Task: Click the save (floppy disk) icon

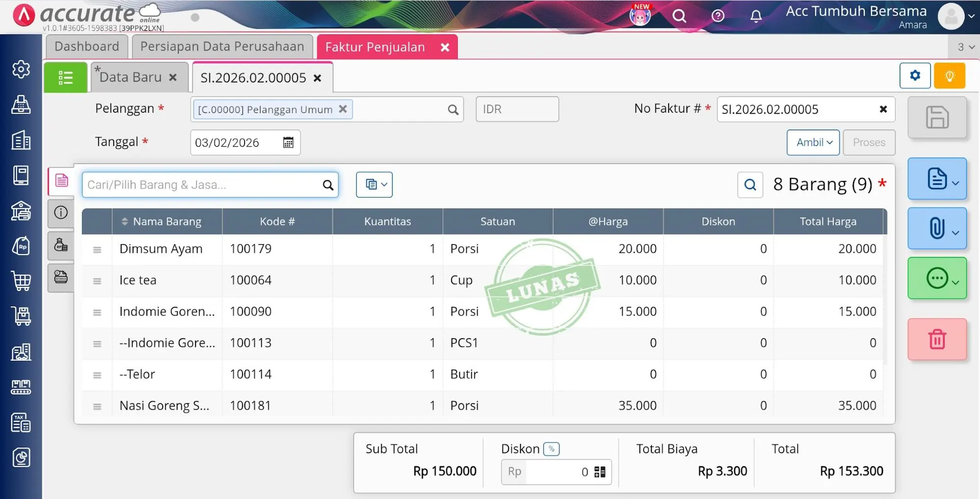Action: click(937, 118)
